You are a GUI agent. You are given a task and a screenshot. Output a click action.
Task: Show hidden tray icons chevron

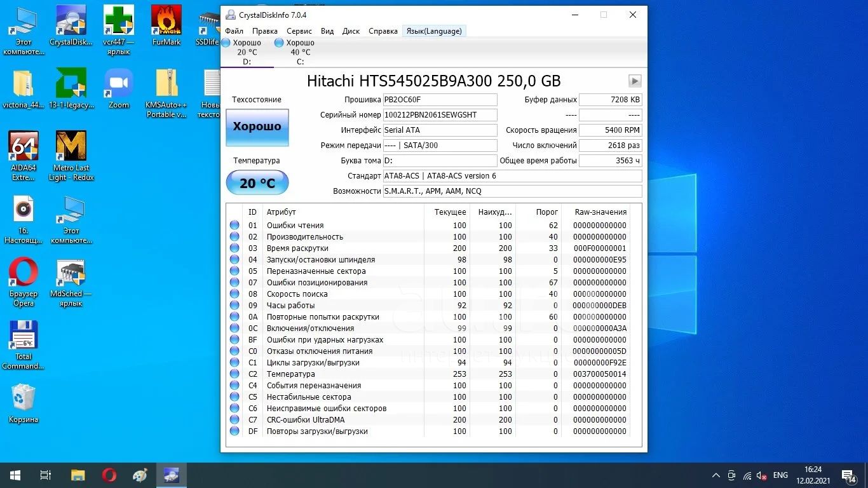(x=715, y=475)
